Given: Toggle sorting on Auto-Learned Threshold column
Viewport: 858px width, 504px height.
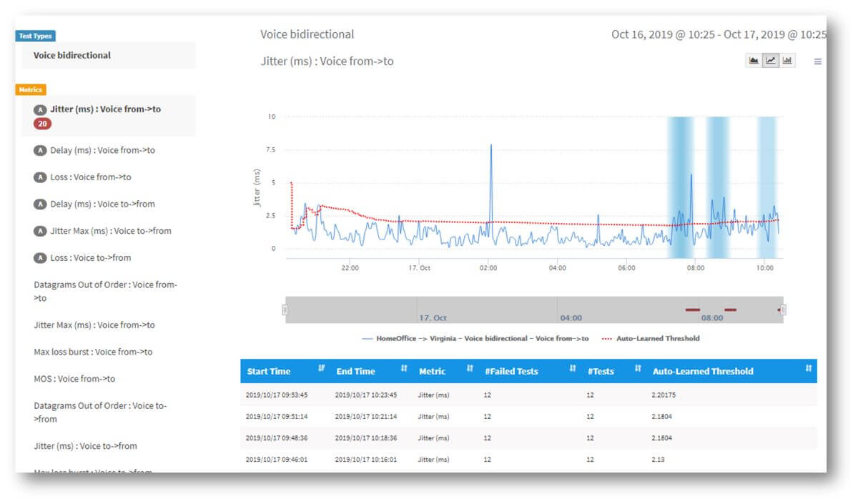Looking at the screenshot, I should point(809,370).
